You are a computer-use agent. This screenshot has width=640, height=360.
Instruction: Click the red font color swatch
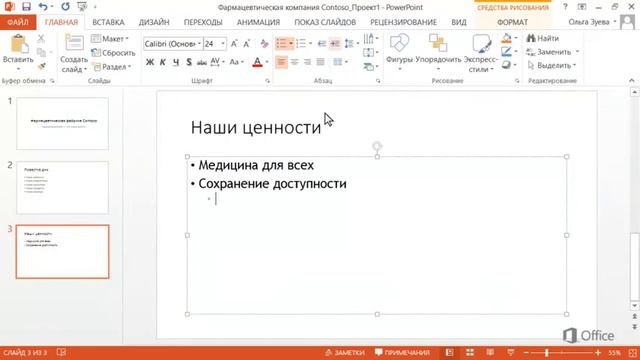[x=257, y=62]
